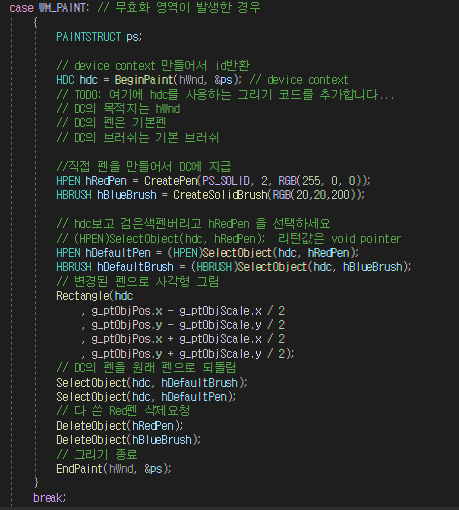Place cursor on the PAINTSTRUCT type name
Viewport: 459px width, 510px height.
pyautogui.click(x=88, y=37)
